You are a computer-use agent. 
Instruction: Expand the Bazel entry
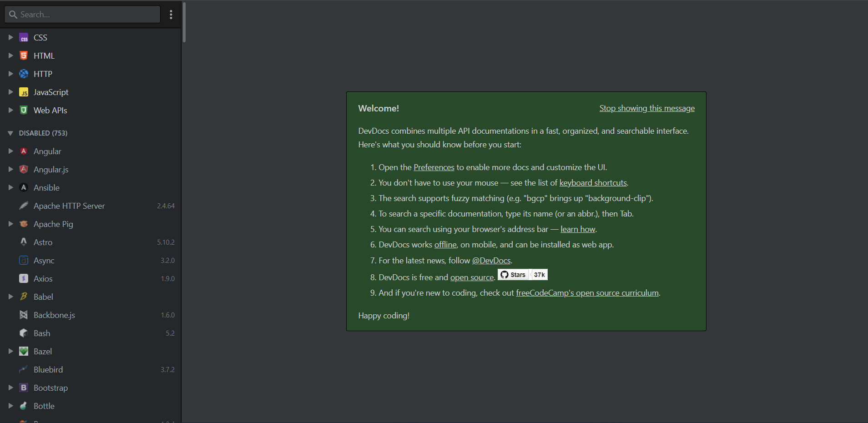(10, 351)
